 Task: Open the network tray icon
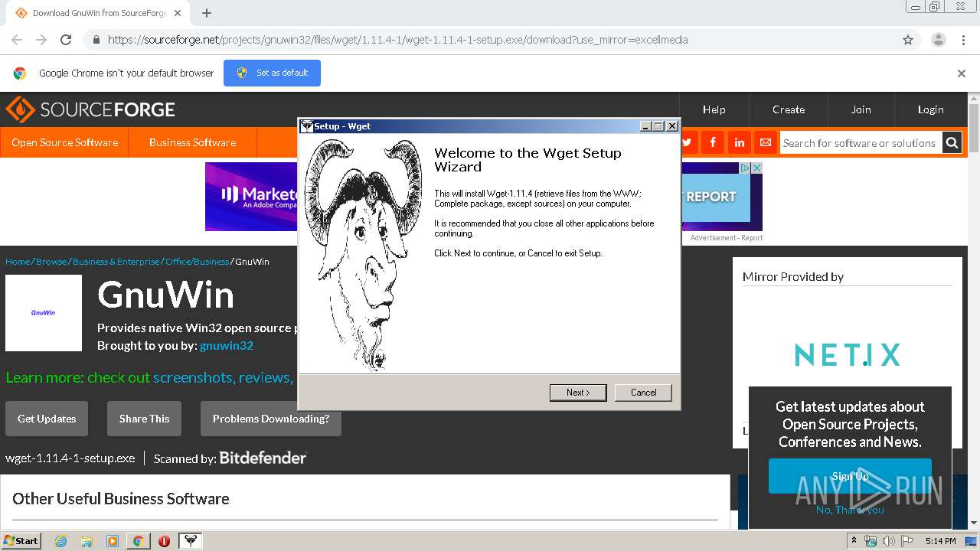(x=871, y=541)
